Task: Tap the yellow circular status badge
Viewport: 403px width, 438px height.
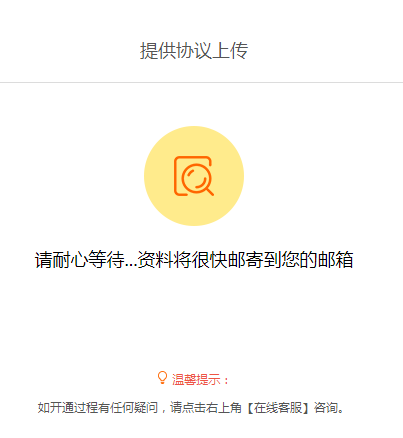Action: [194, 176]
